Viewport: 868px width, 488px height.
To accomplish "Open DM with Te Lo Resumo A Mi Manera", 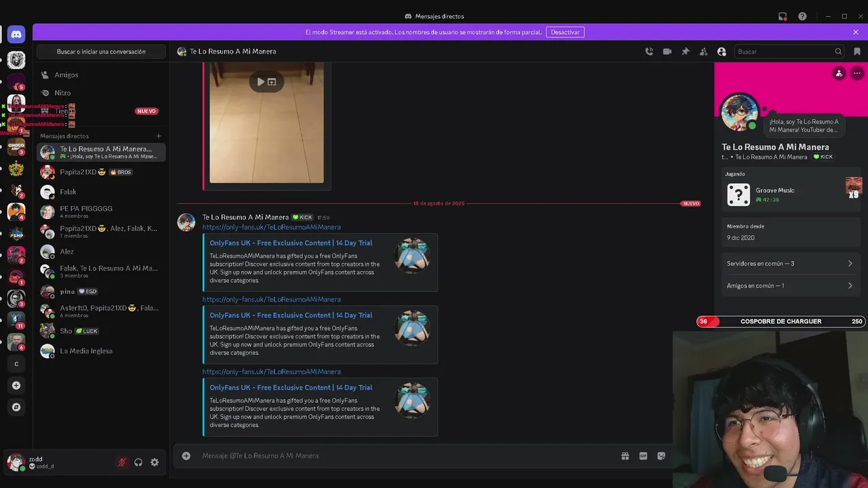I will tap(101, 152).
